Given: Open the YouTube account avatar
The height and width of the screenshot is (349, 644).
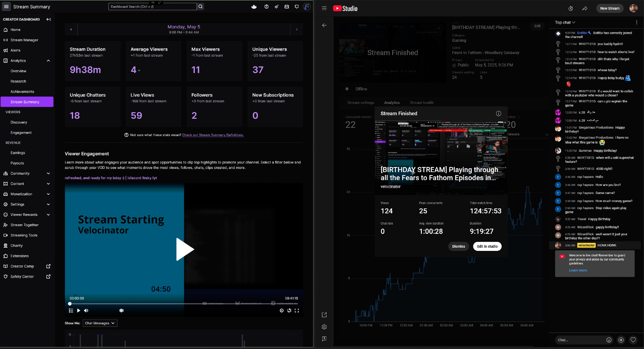Looking at the screenshot, I should click(633, 8).
